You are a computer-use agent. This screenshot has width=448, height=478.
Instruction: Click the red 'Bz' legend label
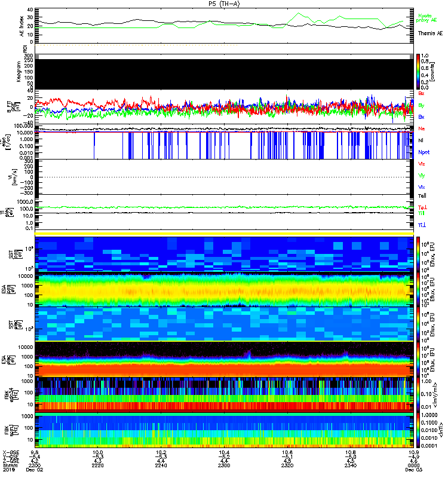pos(421,93)
